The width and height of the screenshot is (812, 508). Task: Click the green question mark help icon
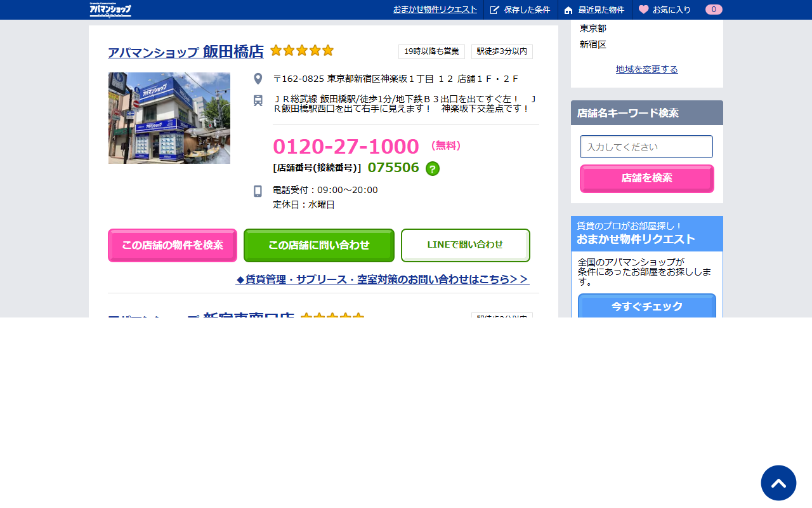tap(433, 168)
